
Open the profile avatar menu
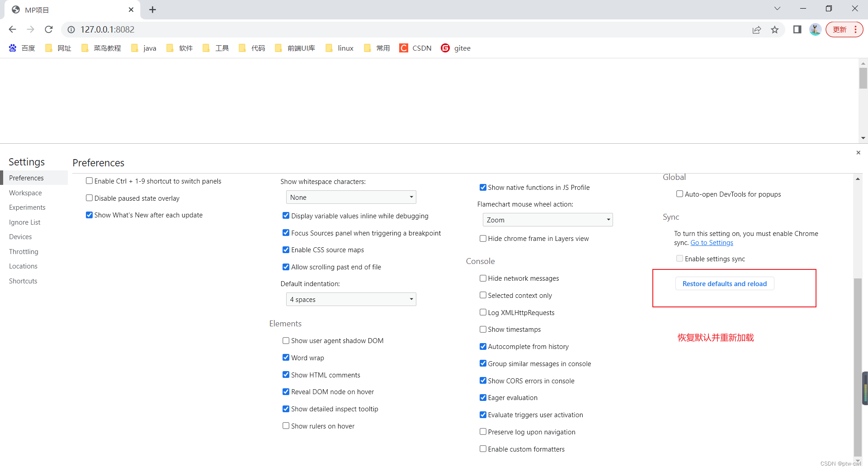(815, 29)
